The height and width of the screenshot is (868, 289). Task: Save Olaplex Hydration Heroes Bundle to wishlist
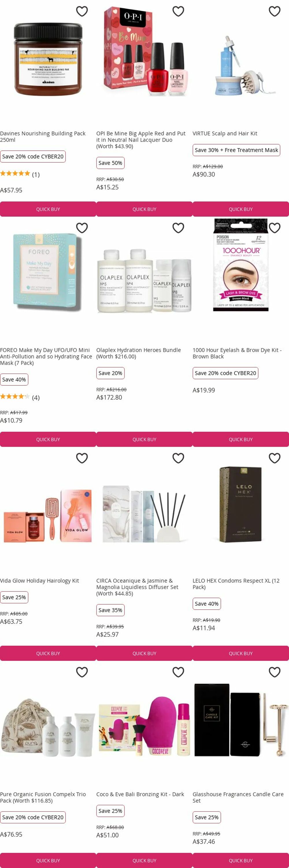(x=178, y=228)
